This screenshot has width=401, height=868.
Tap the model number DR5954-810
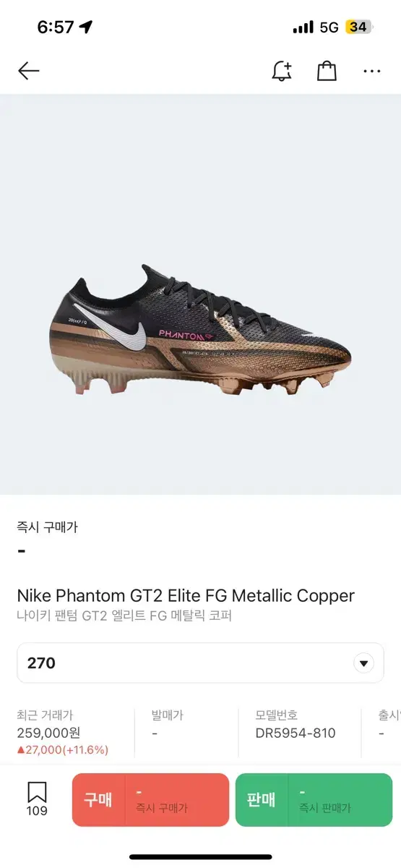click(296, 733)
